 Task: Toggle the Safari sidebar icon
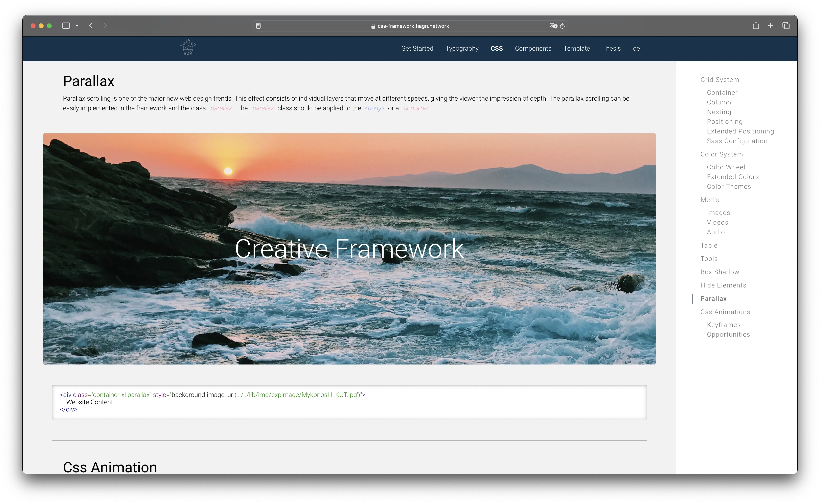pos(66,26)
